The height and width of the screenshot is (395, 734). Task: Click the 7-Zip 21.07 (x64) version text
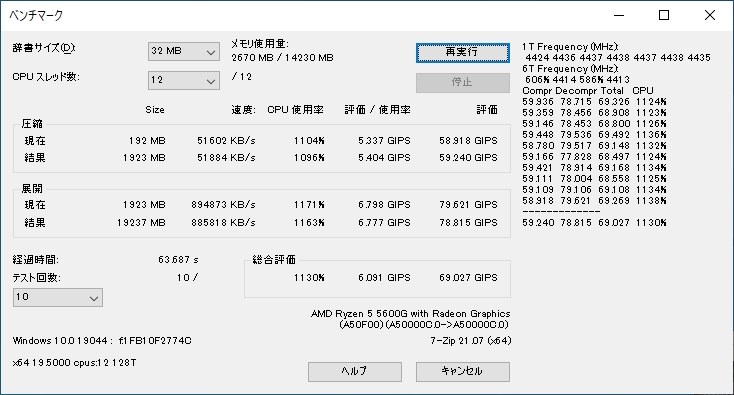[470, 341]
